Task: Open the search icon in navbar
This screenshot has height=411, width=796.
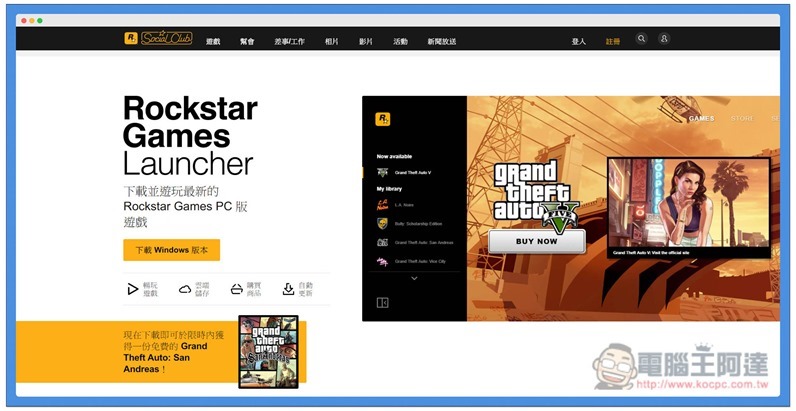Action: pos(642,39)
